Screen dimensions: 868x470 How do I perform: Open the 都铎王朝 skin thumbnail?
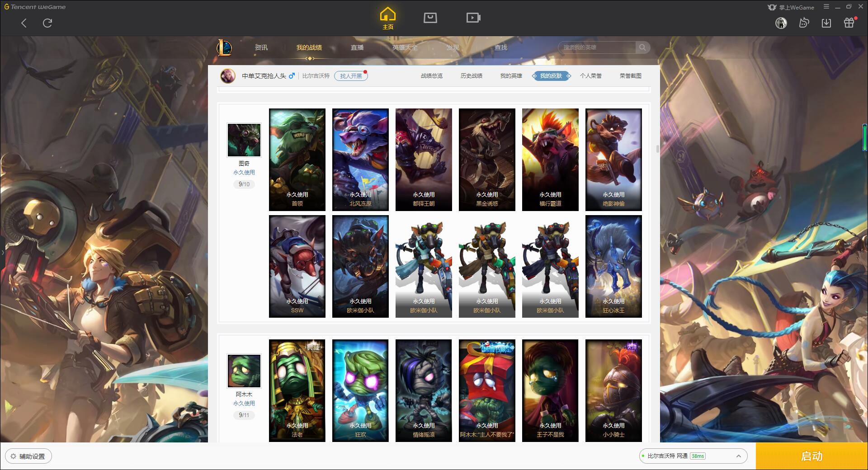424,160
